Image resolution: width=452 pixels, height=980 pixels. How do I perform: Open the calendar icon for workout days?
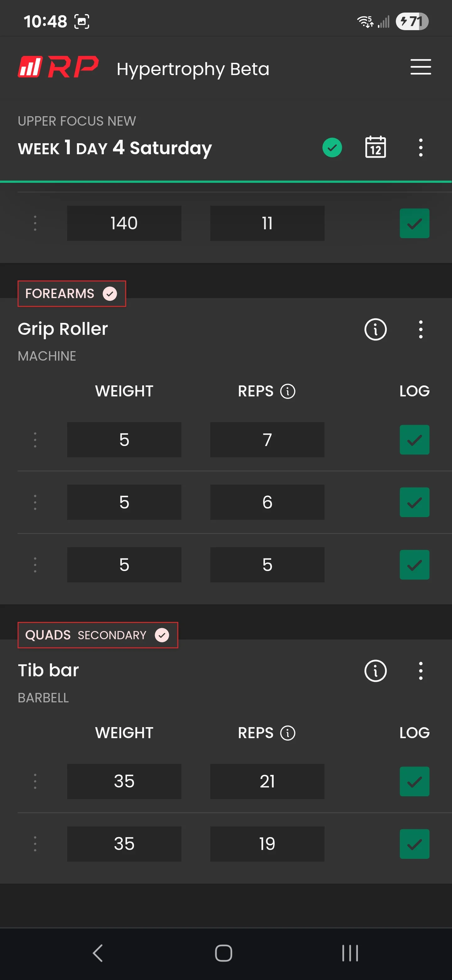375,147
